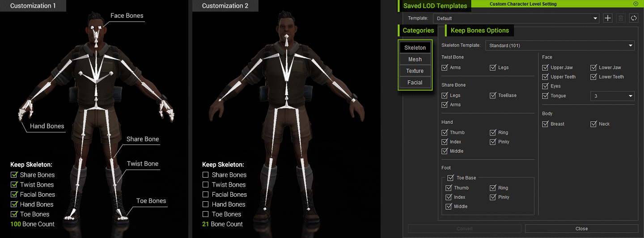Select the Skeleton category
644x238 pixels.
pos(415,48)
